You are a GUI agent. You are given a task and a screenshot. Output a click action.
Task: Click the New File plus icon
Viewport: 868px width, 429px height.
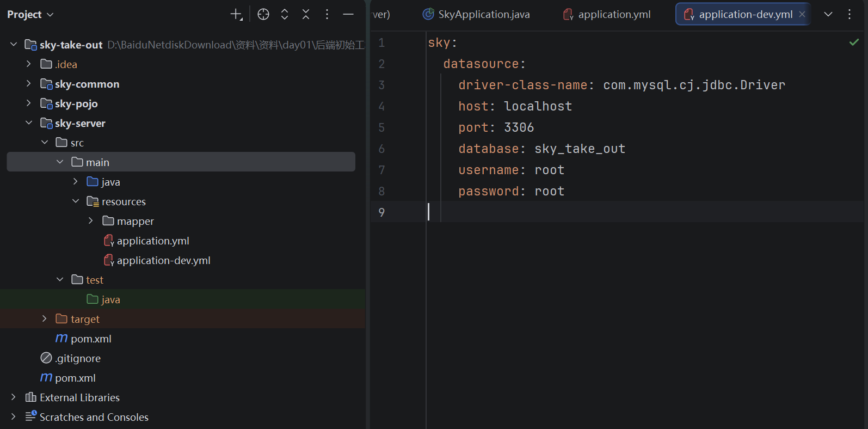[236, 15]
